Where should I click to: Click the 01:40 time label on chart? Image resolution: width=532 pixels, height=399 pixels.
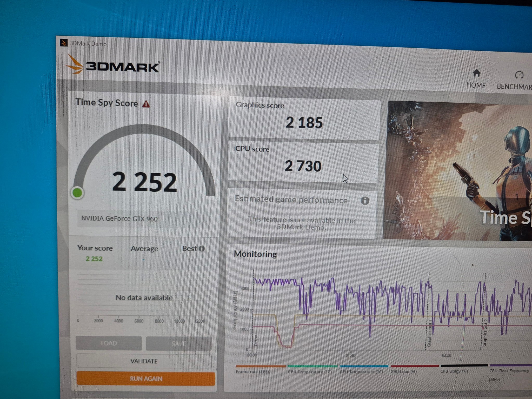(x=350, y=355)
